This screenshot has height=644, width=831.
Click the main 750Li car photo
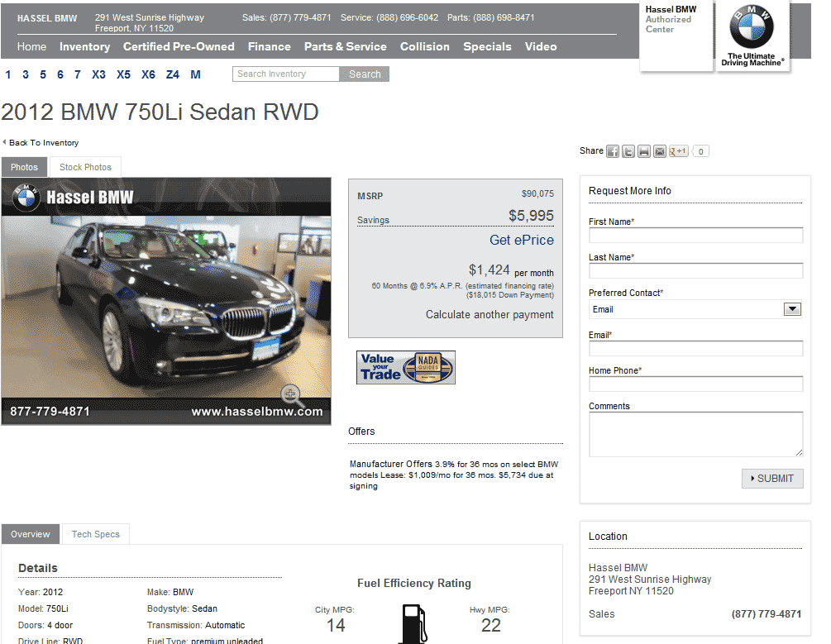(166, 301)
